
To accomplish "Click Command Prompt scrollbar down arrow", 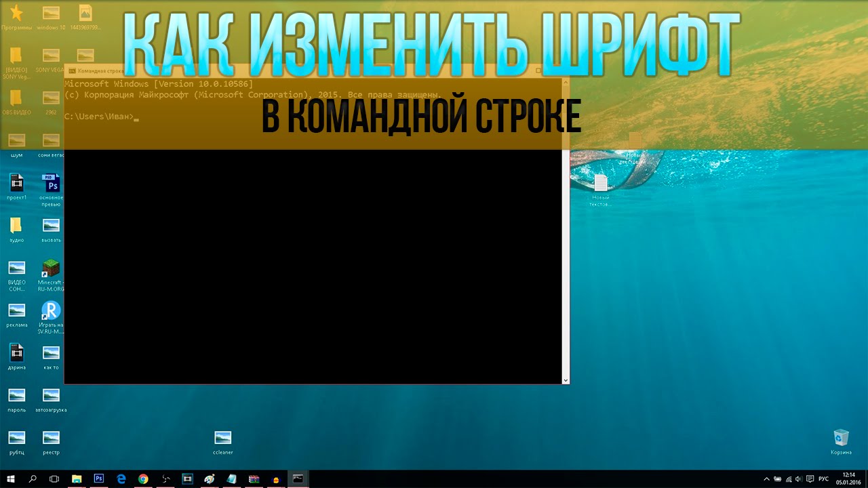I will click(x=566, y=380).
